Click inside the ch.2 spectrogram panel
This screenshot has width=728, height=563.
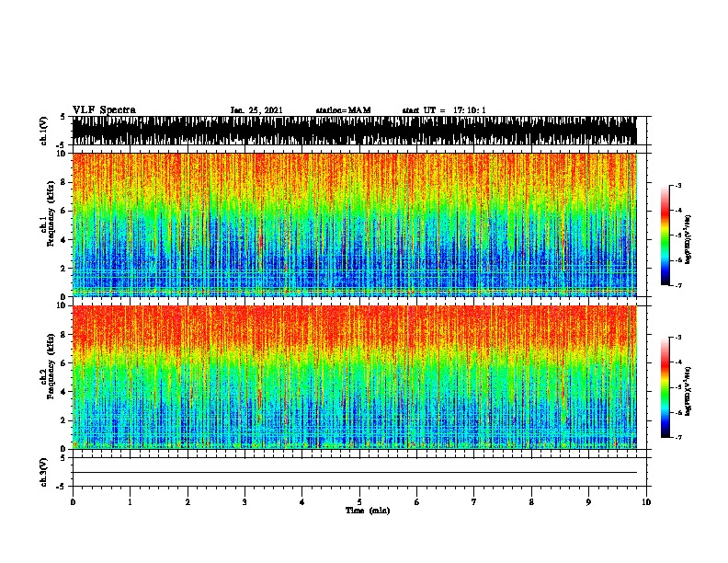(x=354, y=377)
